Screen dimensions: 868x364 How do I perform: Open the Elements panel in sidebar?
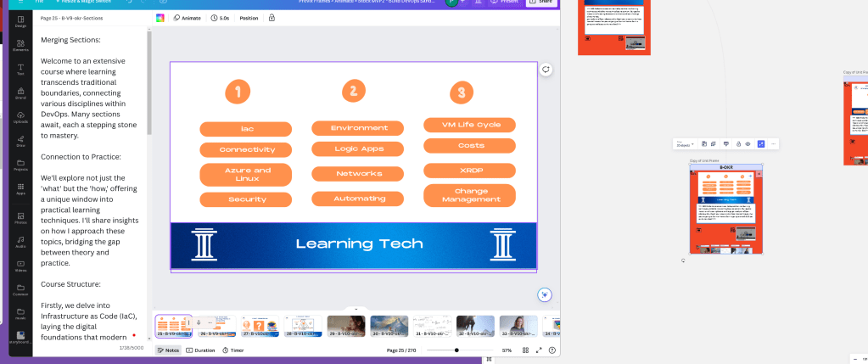[x=20, y=45]
